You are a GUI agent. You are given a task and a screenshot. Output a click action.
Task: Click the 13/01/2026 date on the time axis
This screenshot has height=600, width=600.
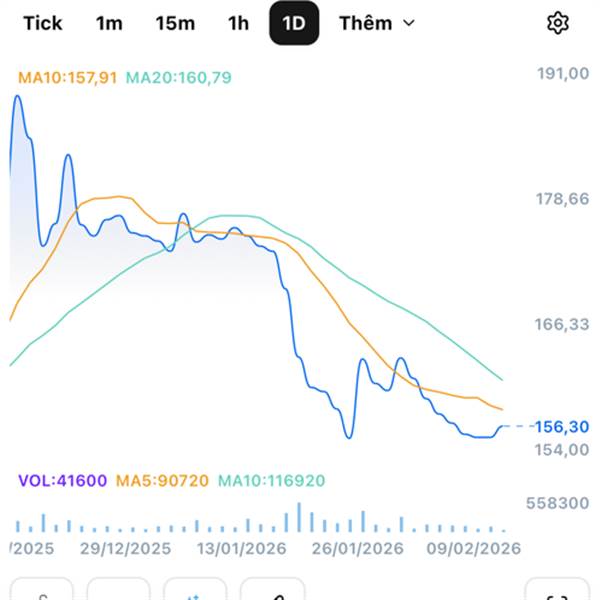pos(240,549)
